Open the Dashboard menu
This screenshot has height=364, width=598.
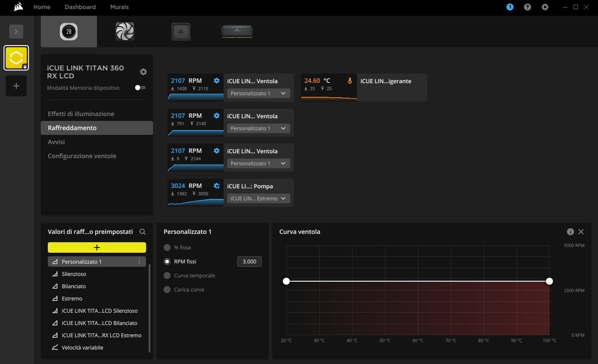[80, 7]
